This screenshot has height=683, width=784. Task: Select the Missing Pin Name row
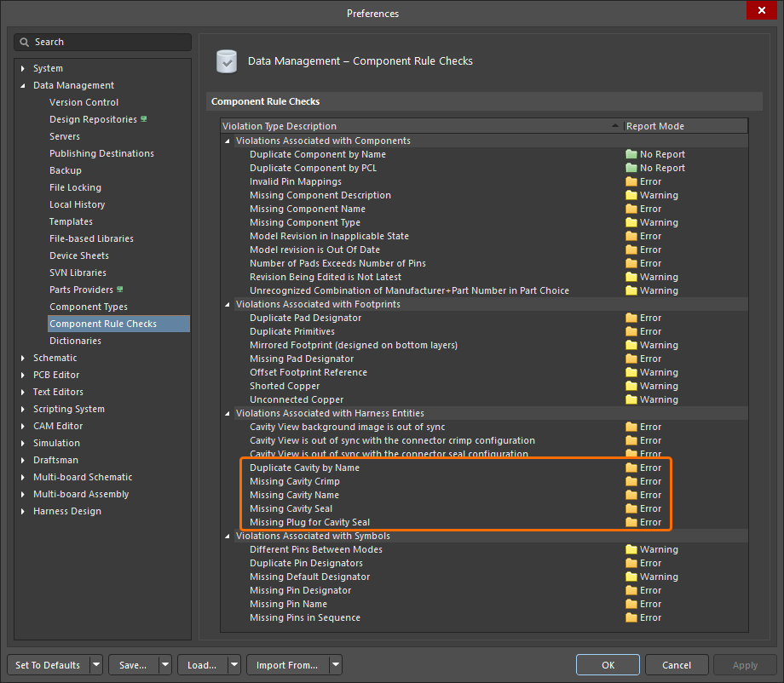click(x=484, y=604)
